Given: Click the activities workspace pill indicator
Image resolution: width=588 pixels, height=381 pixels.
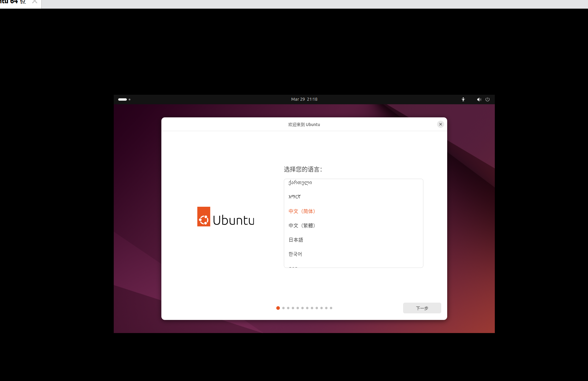Looking at the screenshot, I should [x=122, y=99].
